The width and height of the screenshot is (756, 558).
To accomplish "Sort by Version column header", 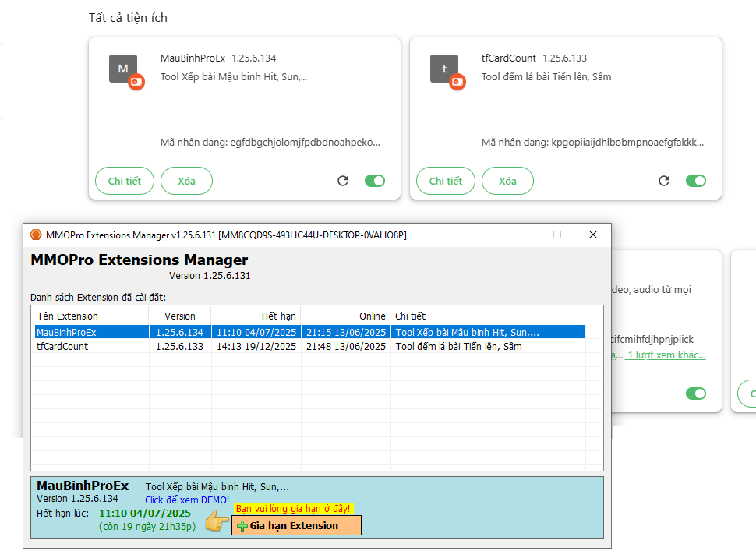I will pos(180,316).
